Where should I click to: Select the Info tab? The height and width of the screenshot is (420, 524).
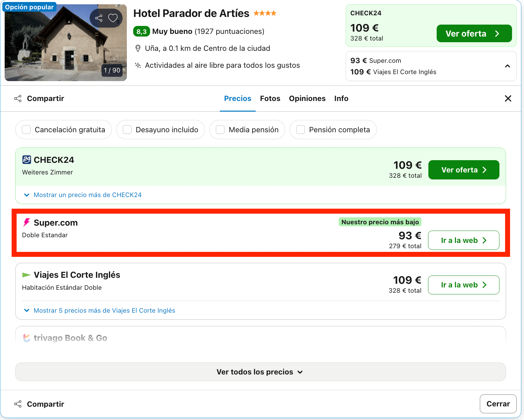click(x=341, y=98)
